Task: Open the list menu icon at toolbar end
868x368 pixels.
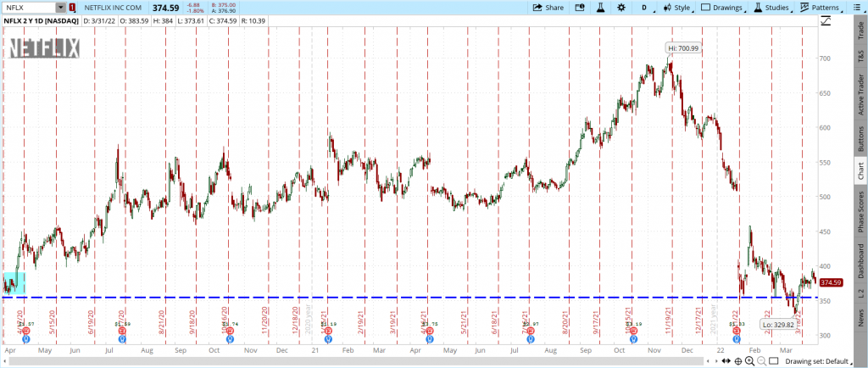Action: tap(856, 8)
